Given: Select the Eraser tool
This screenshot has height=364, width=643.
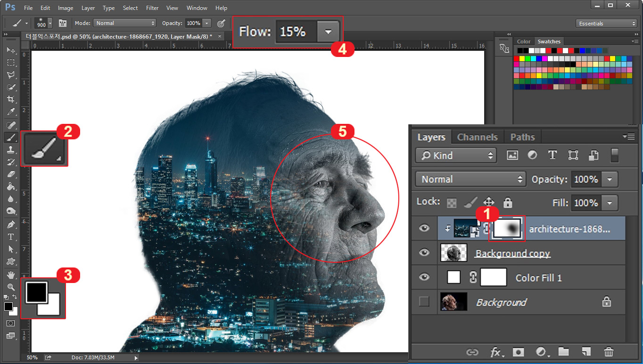Looking at the screenshot, I should click(x=11, y=174).
